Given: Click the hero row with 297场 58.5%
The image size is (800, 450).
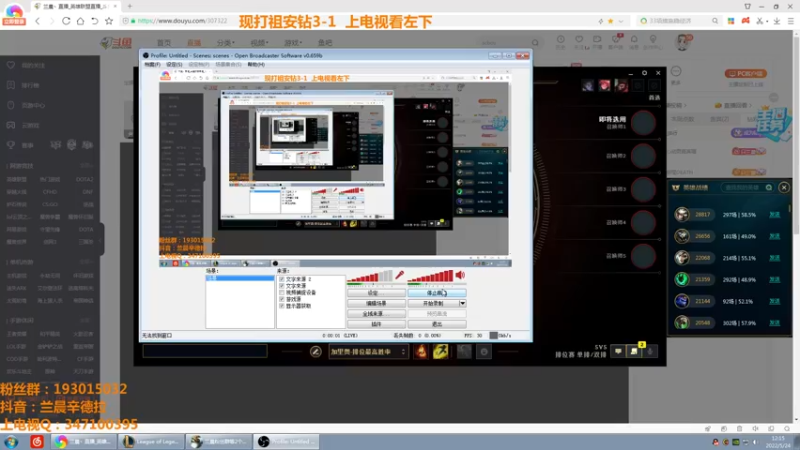Looking at the screenshot, I should pos(728,215).
